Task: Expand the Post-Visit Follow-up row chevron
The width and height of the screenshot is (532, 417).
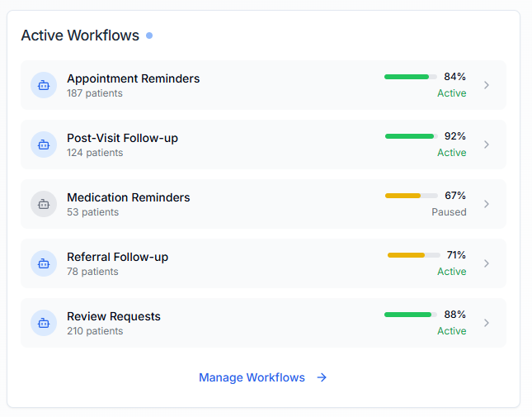Action: (487, 145)
